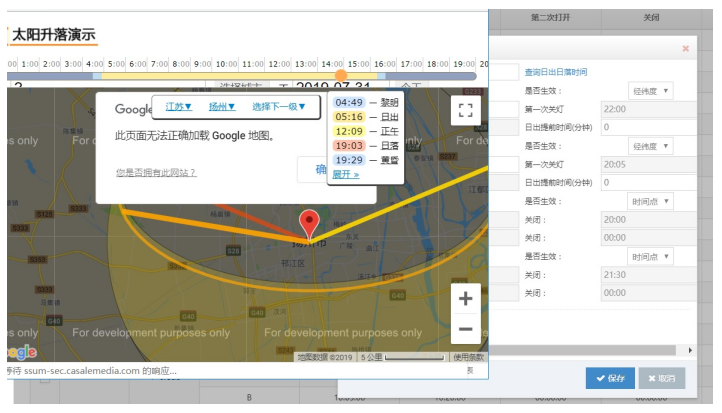Zoom in the map with plus button

point(465,298)
